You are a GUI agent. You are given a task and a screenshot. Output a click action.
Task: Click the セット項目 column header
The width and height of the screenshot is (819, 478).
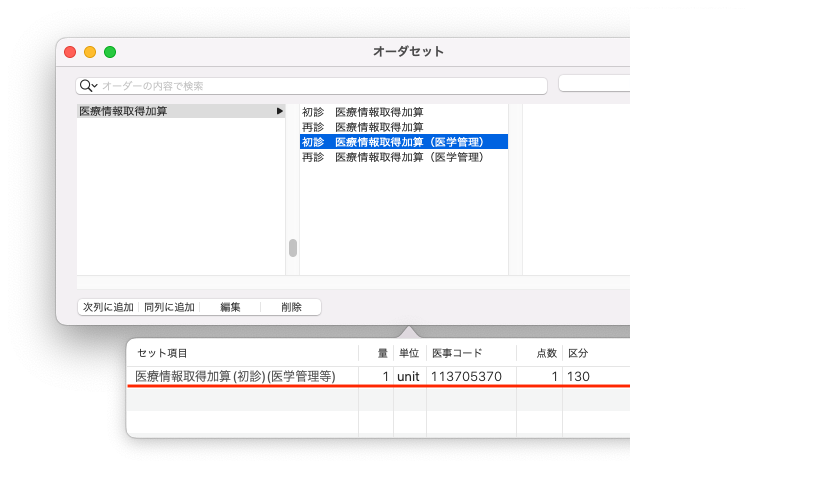click(x=162, y=353)
